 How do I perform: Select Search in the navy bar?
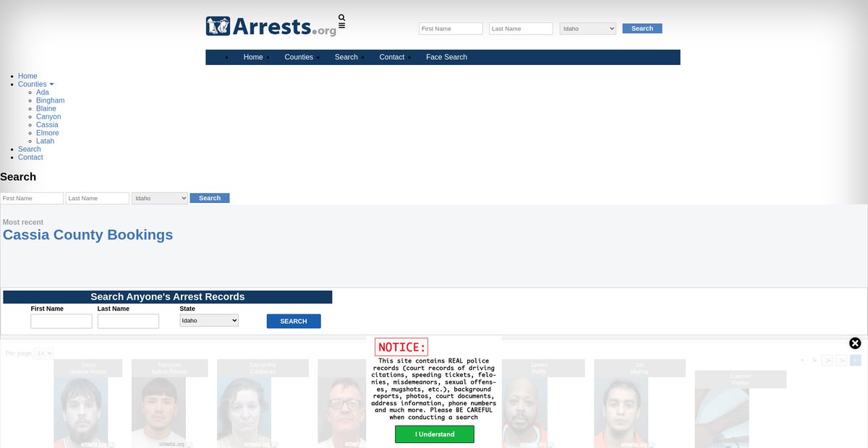pyautogui.click(x=346, y=57)
